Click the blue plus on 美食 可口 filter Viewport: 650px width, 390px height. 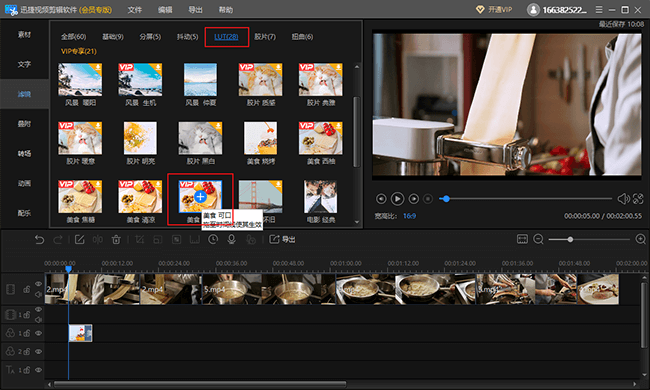click(200, 196)
